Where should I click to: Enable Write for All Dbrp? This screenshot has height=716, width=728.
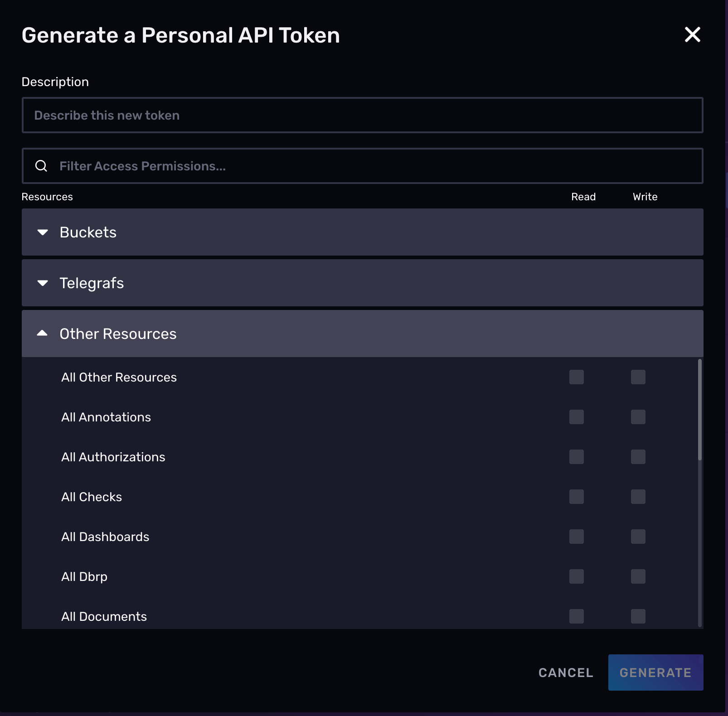(637, 576)
